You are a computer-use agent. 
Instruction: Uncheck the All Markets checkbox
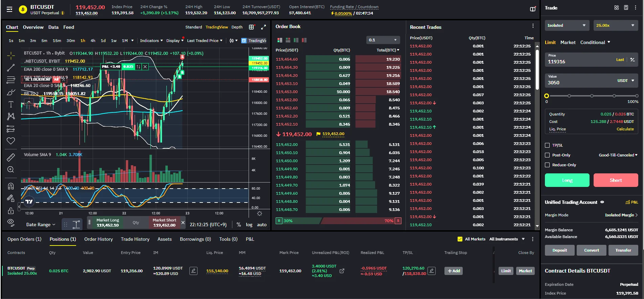[460, 239]
